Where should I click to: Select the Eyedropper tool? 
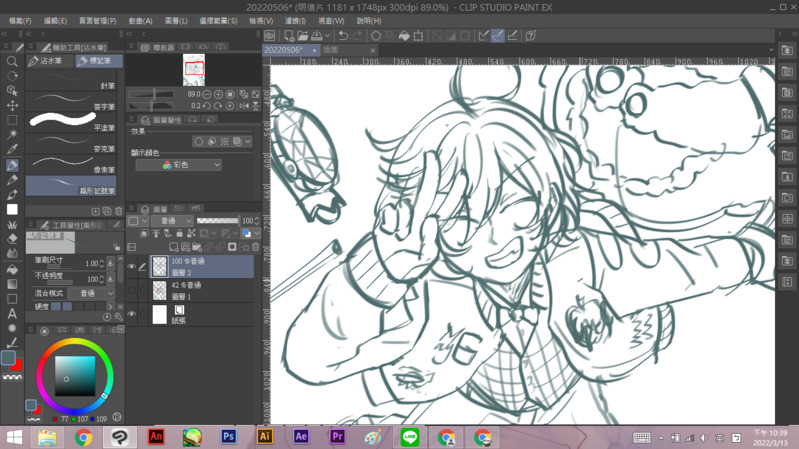click(12, 149)
